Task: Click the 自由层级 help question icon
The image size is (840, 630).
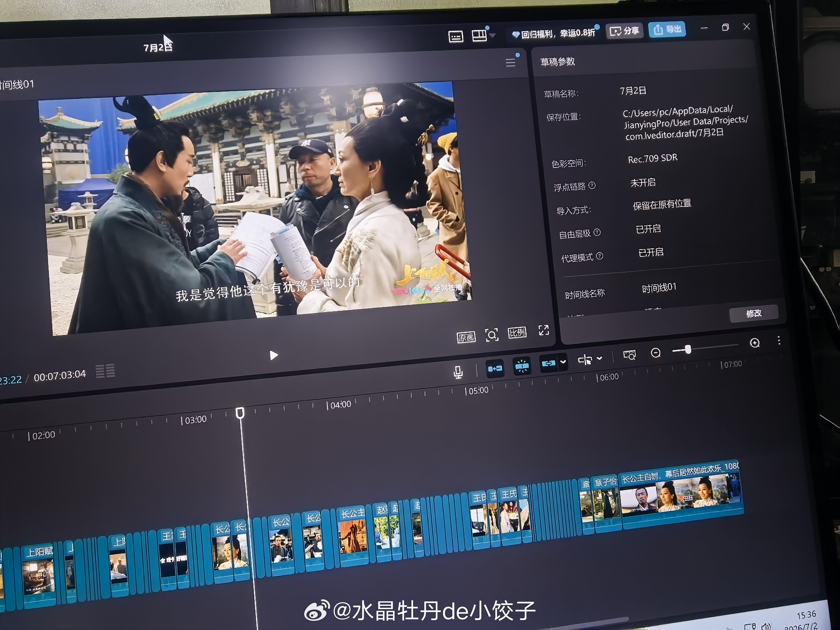Action: pyautogui.click(x=597, y=232)
